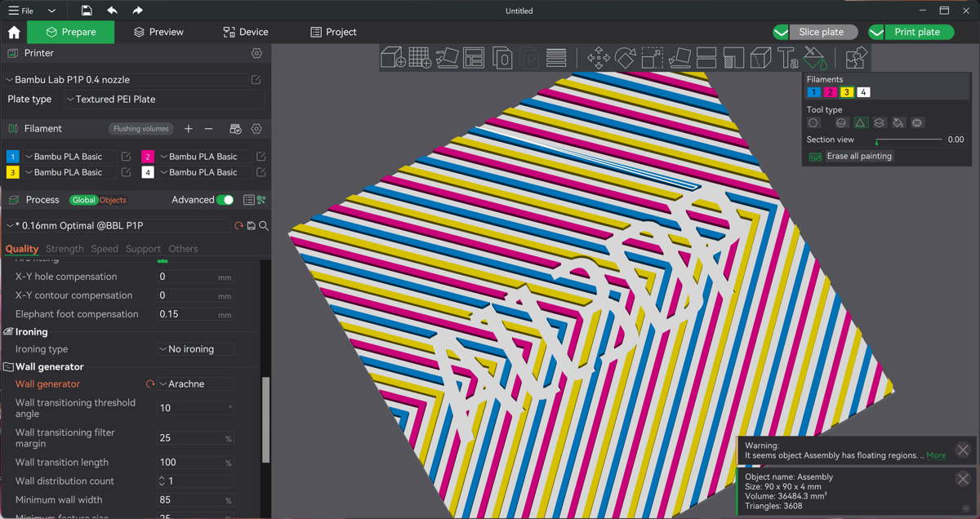Screen dimensions: 980x519
Task: Switch to Assembly view puzzle icon
Action: [856, 58]
